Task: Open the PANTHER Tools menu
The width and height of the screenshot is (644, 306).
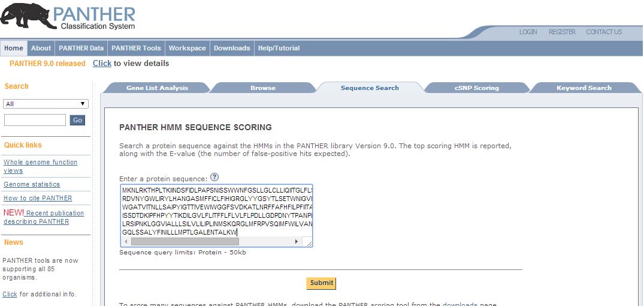Action: (137, 48)
